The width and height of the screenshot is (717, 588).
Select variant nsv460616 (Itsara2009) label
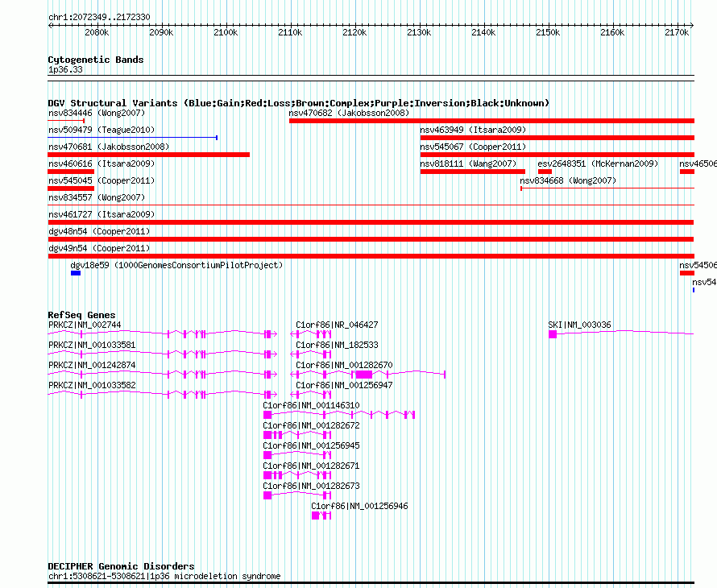pyautogui.click(x=102, y=164)
